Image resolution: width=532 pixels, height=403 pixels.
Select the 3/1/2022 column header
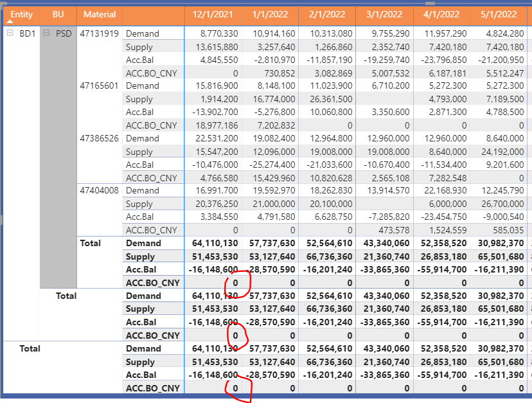click(384, 14)
